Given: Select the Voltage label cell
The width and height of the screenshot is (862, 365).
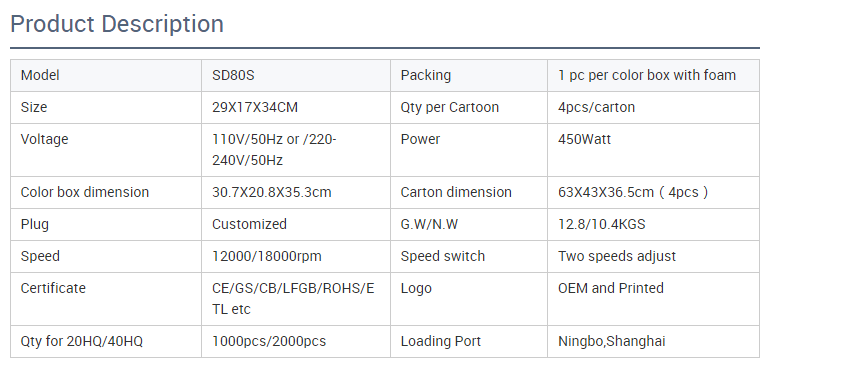Looking at the screenshot, I should [106, 150].
